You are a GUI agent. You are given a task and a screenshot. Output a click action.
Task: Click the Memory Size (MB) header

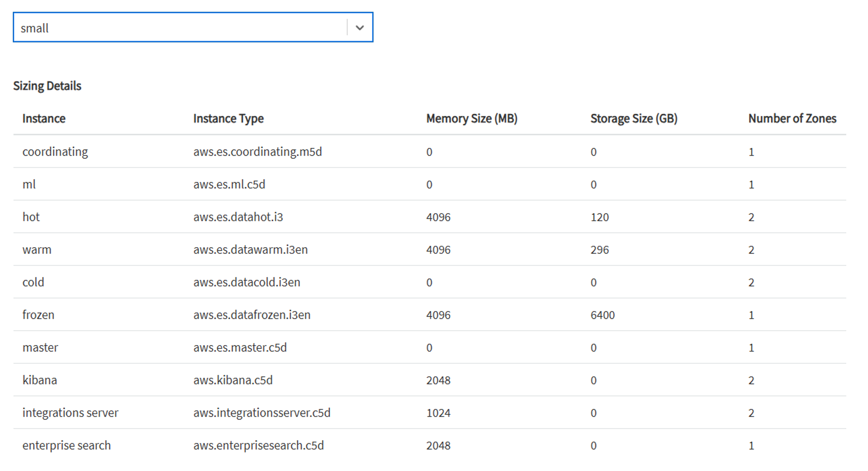pyautogui.click(x=472, y=118)
